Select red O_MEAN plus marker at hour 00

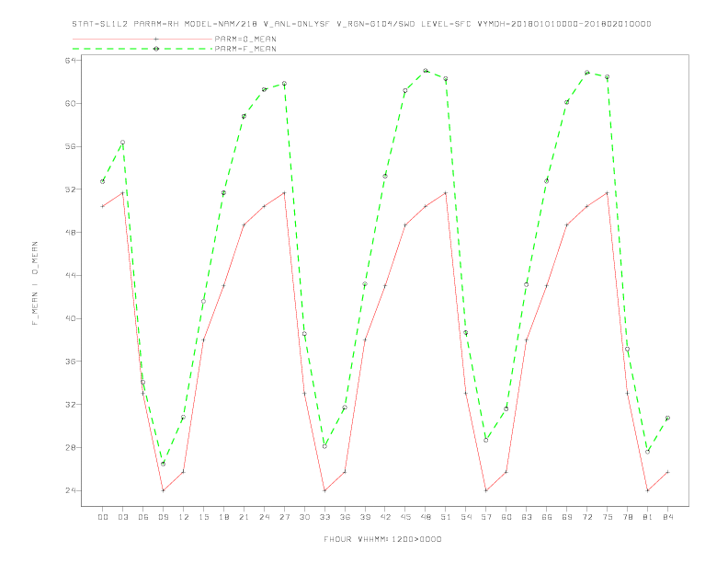[103, 206]
